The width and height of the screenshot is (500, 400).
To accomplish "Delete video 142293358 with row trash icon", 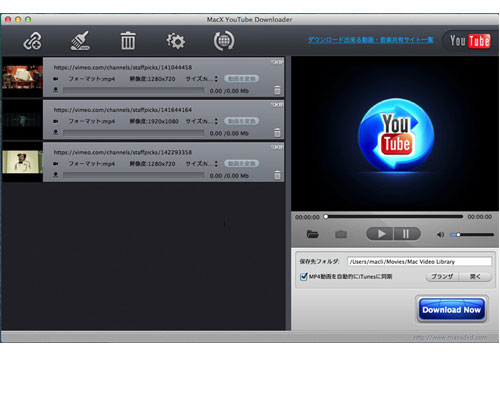I will pyautogui.click(x=277, y=175).
